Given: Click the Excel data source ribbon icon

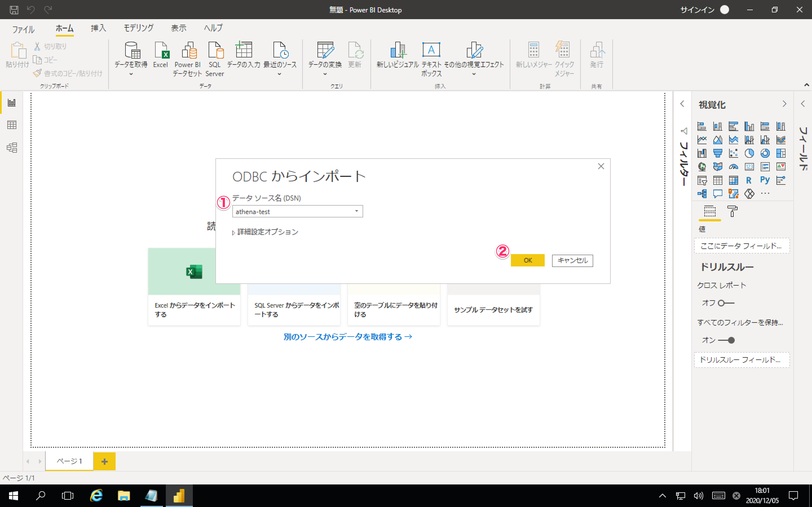Looking at the screenshot, I should tap(160, 51).
